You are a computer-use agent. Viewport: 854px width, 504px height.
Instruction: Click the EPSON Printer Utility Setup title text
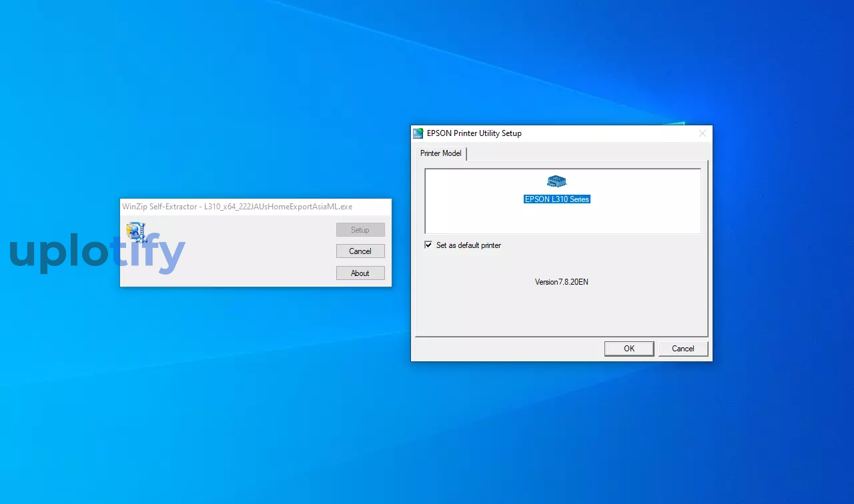click(474, 133)
